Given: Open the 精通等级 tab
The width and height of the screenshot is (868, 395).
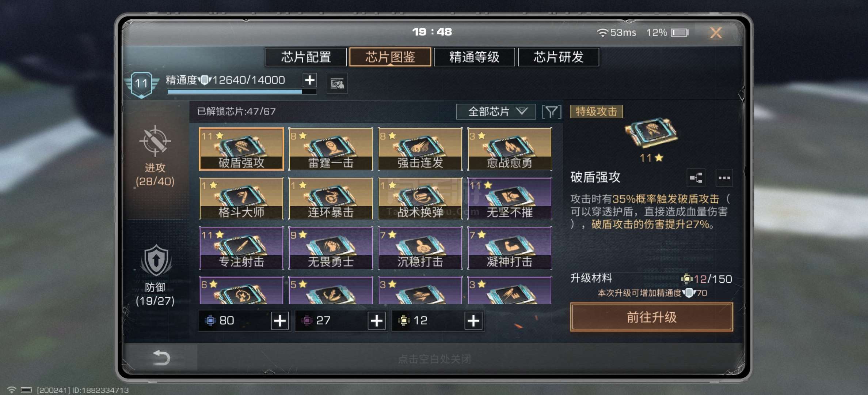Looking at the screenshot, I should click(474, 57).
